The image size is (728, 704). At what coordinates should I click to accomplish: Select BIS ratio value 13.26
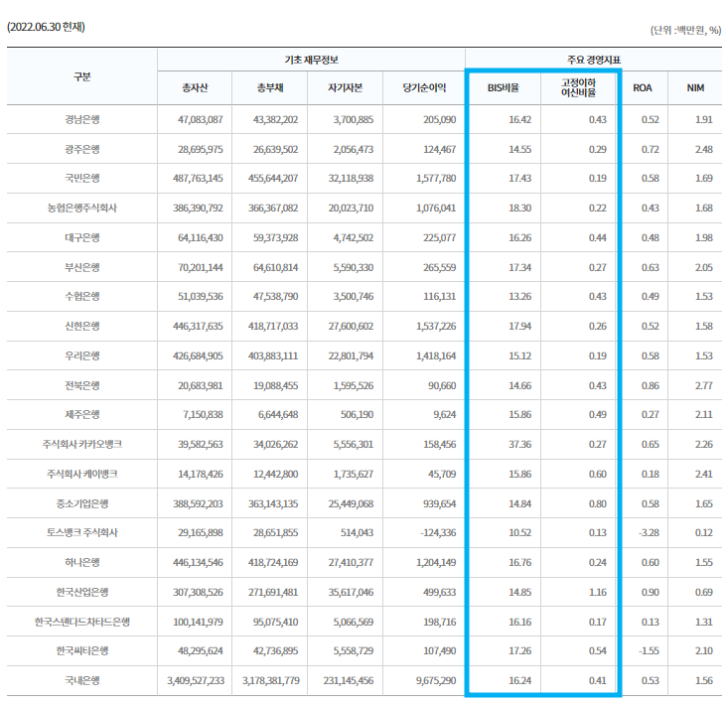click(520, 296)
